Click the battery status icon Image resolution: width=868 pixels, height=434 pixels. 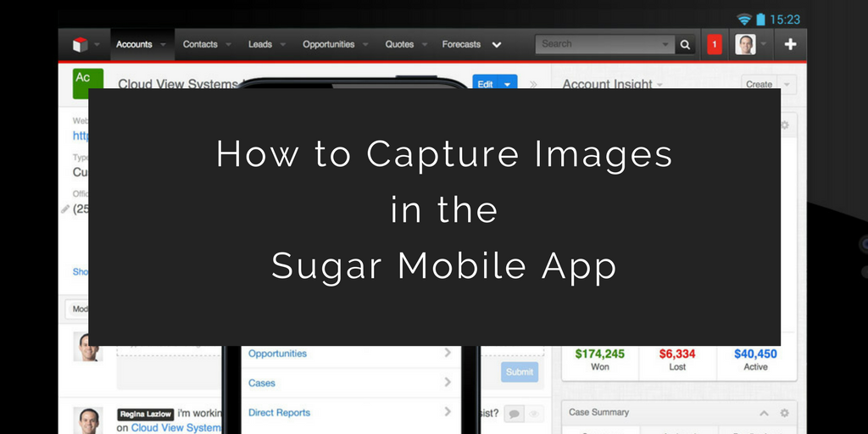click(760, 19)
